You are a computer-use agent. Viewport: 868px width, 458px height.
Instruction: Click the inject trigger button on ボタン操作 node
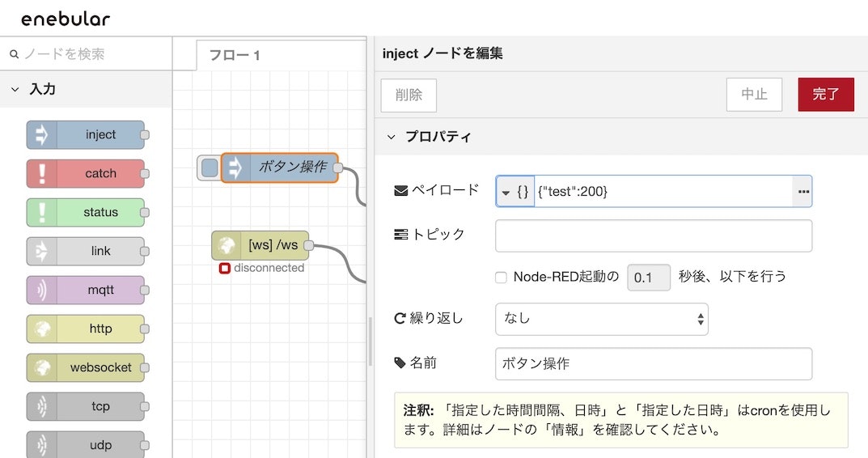tap(210, 168)
